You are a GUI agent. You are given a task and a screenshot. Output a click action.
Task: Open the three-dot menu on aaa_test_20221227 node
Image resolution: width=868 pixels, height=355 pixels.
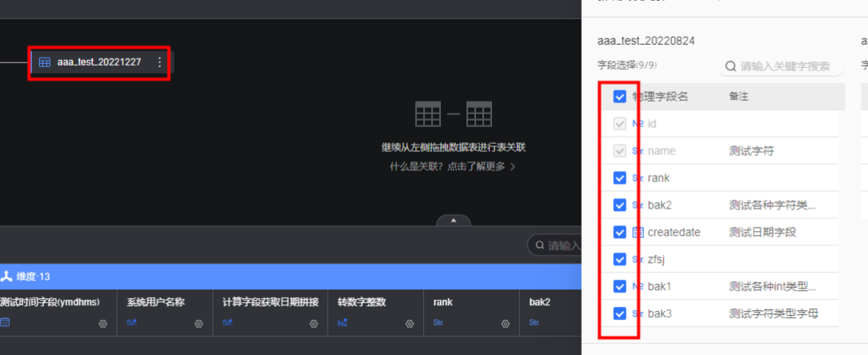coord(159,62)
